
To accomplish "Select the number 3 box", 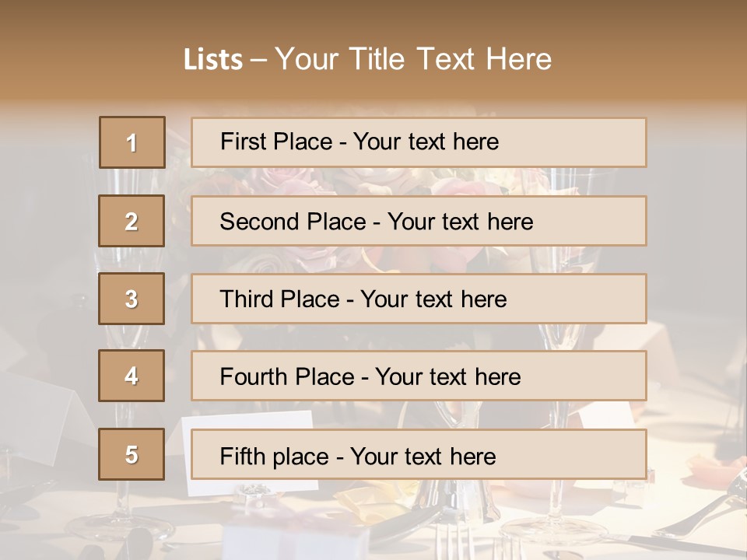I will coord(132,299).
